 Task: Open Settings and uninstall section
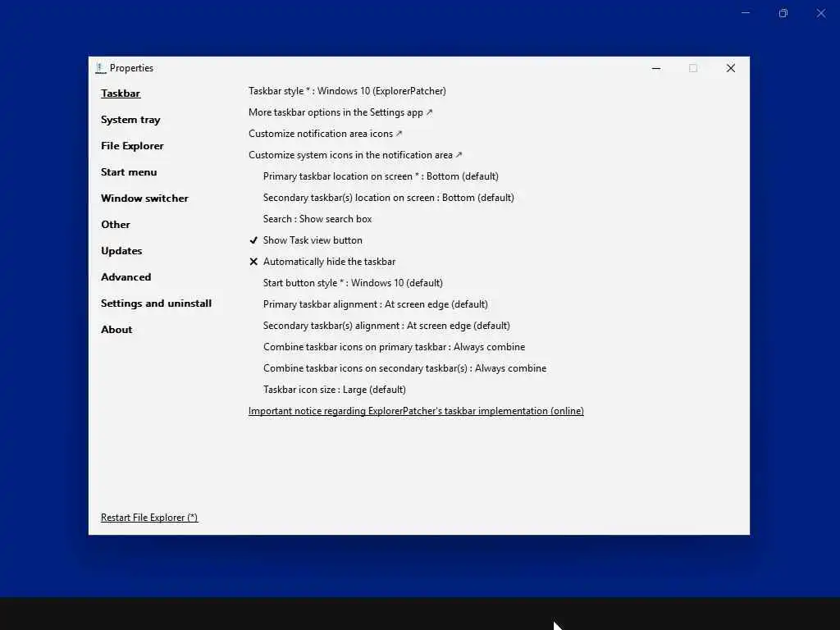[156, 304]
